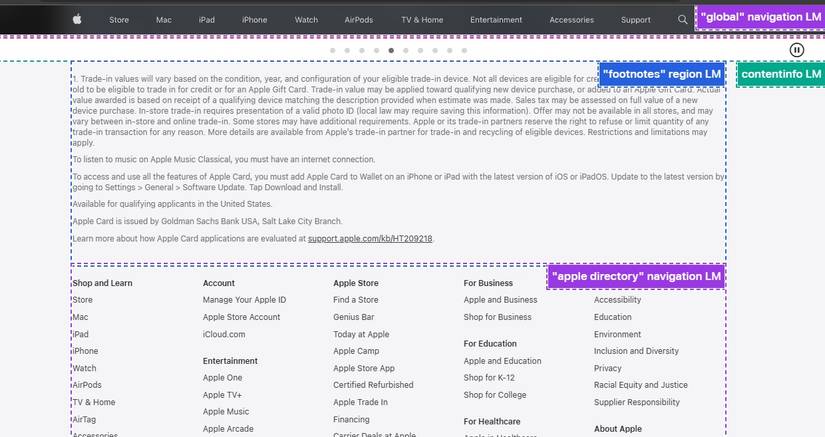Click the Shop and Learn footer heading
This screenshot has height=437, width=825.
(x=103, y=283)
